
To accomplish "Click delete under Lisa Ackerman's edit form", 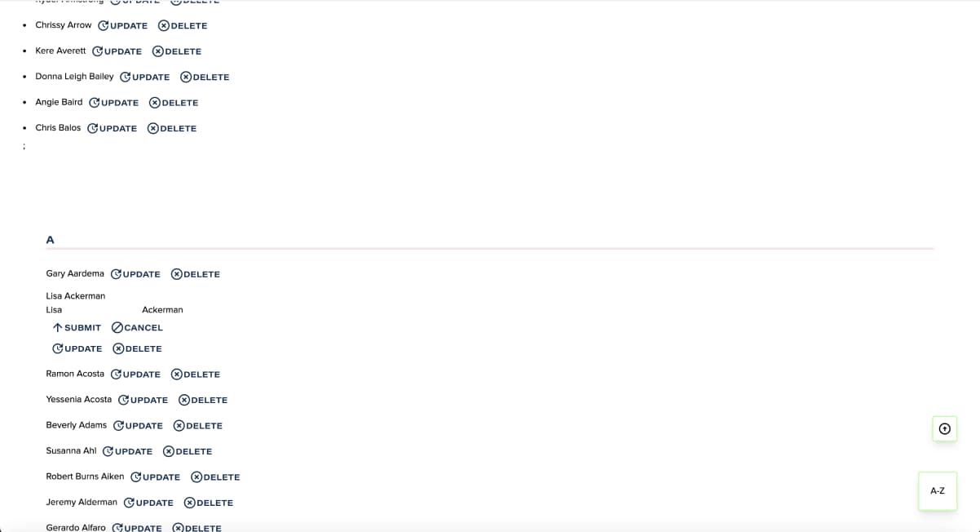I will (138, 348).
